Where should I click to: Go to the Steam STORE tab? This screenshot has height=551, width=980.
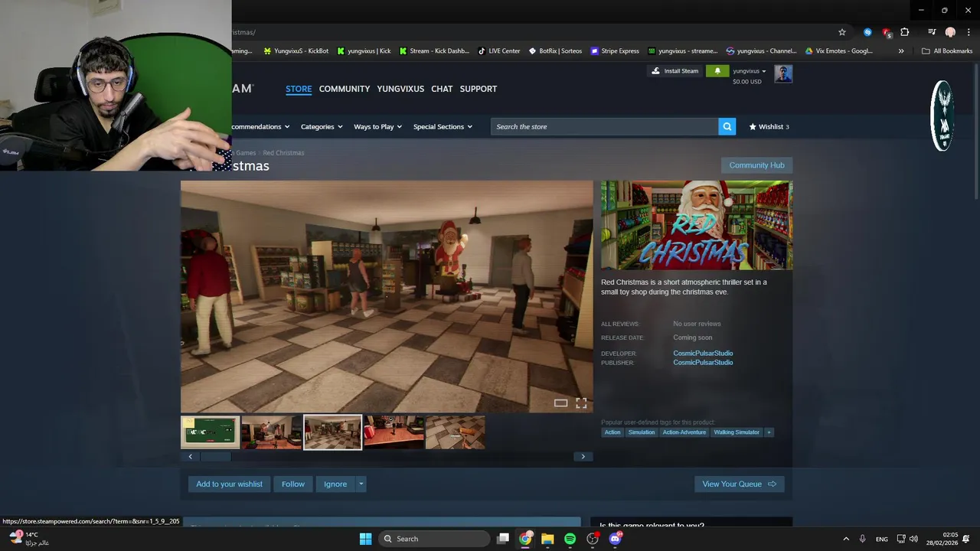(299, 89)
